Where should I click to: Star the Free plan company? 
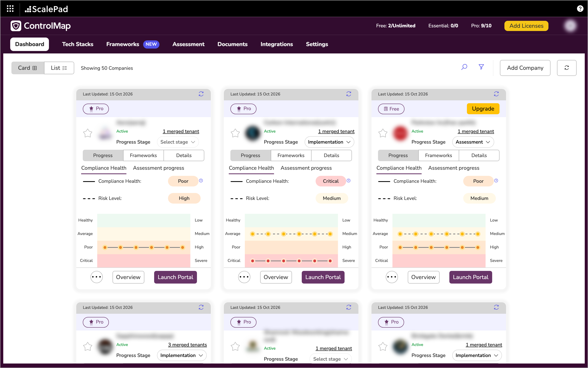[x=383, y=133]
